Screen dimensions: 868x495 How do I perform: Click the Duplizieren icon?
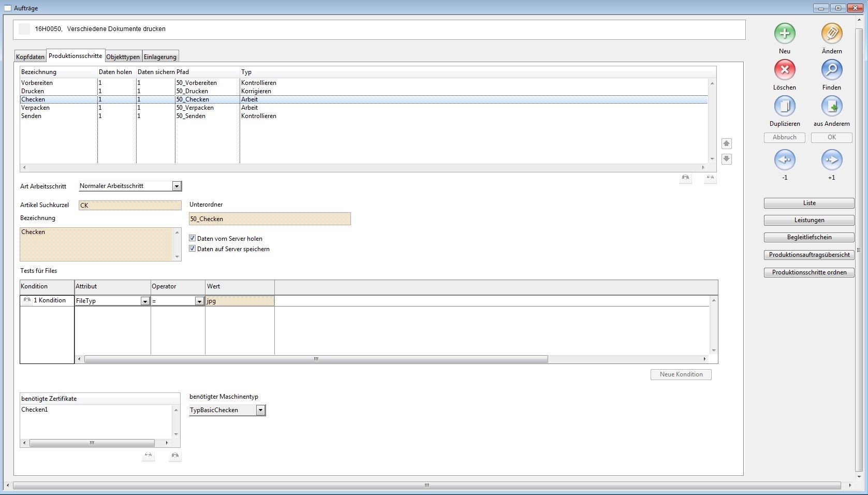[x=784, y=106]
